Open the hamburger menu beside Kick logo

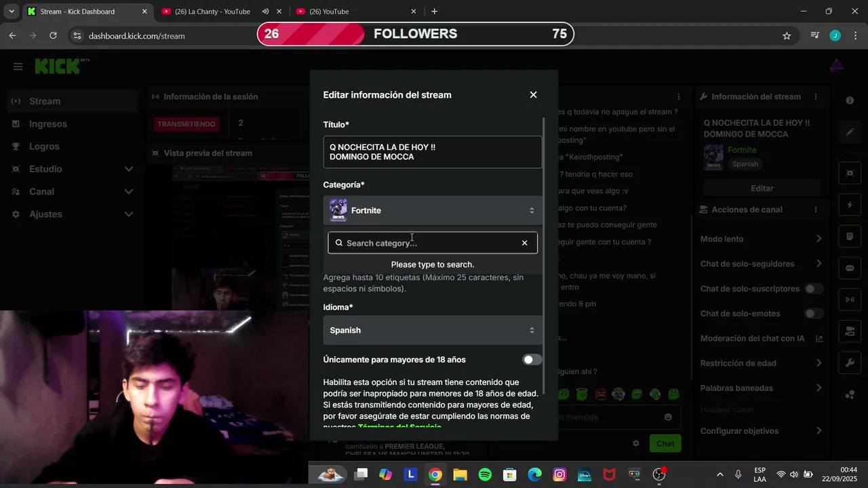click(x=18, y=66)
